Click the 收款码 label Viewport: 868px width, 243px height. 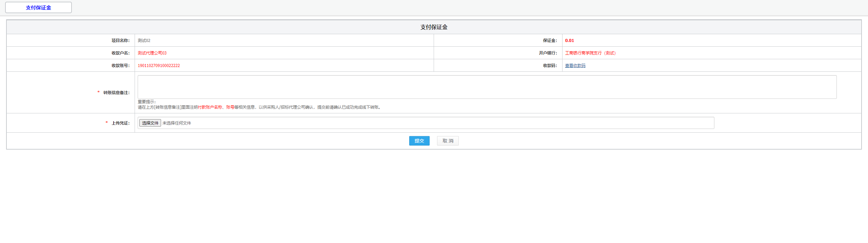[550, 66]
